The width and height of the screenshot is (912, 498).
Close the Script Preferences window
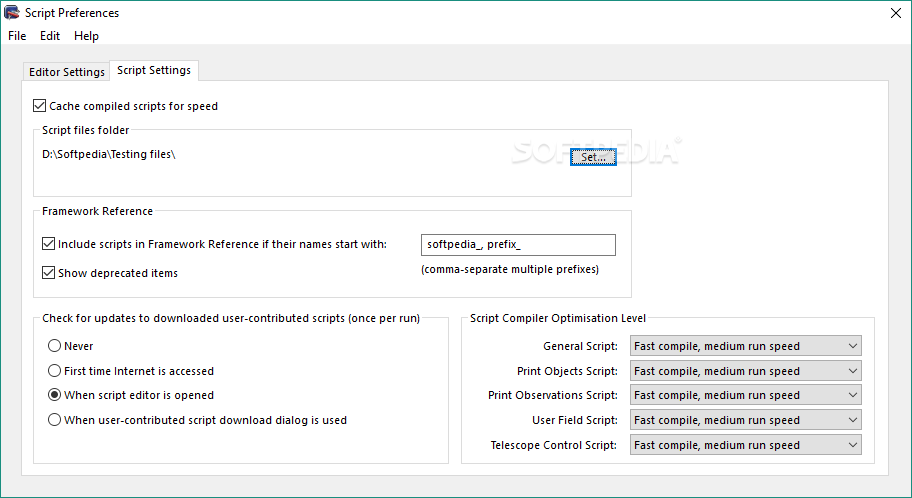[896, 13]
